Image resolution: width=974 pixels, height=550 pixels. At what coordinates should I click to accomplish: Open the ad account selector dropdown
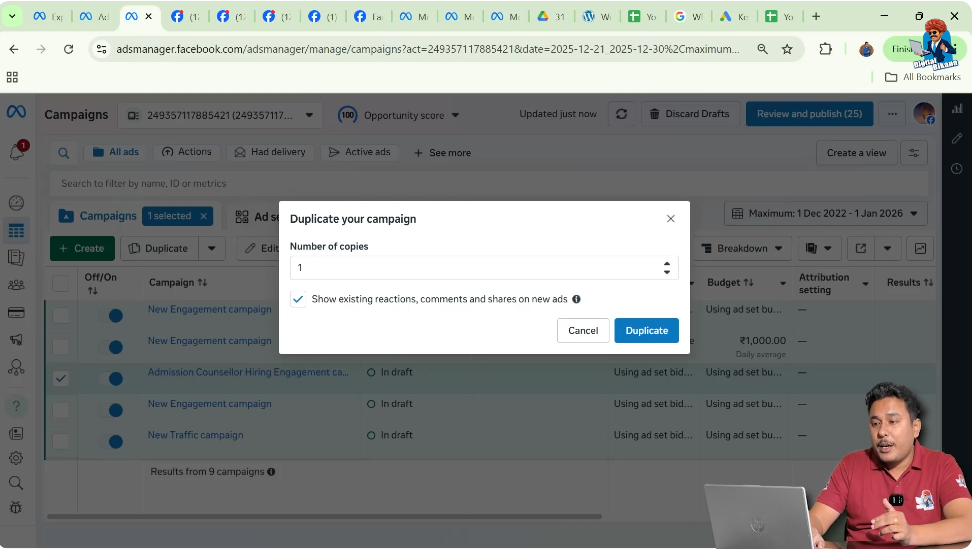(x=220, y=116)
